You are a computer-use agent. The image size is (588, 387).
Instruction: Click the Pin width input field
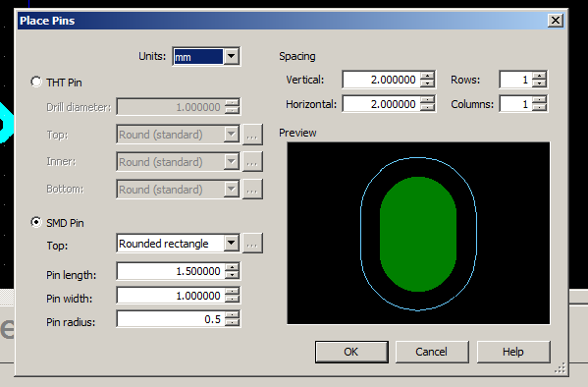[x=170, y=296]
